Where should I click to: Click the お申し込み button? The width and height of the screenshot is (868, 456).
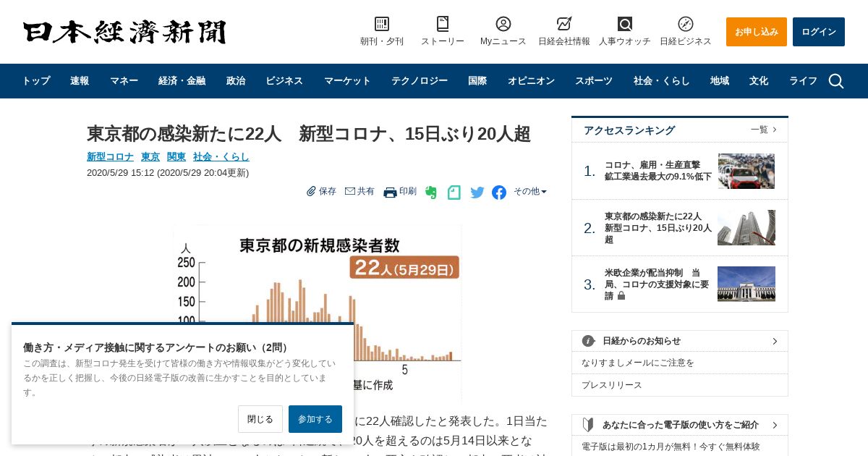pyautogui.click(x=757, y=32)
